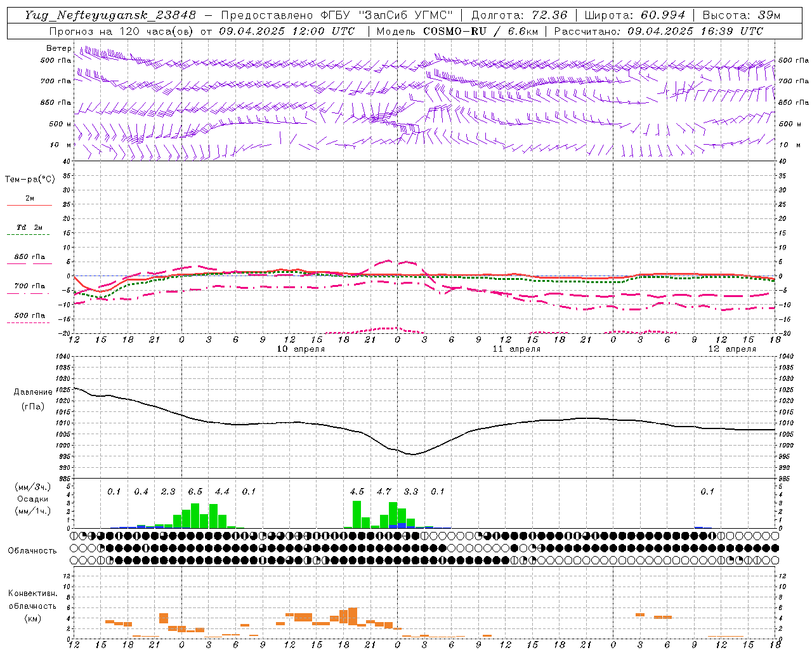Click the station title Yug_Nefteyugansk_23848
This screenshot has height=650, width=812.
tap(110, 15)
